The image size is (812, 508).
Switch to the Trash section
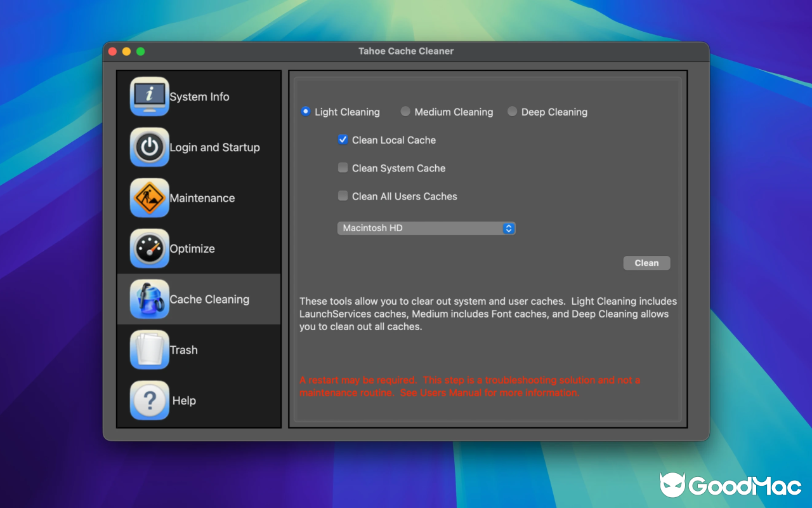(x=184, y=349)
